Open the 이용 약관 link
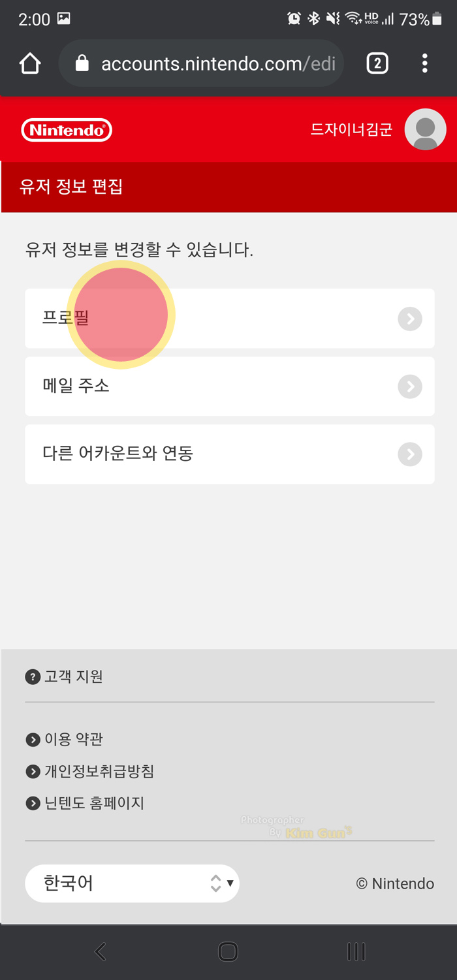The width and height of the screenshot is (457, 980). pos(73,740)
